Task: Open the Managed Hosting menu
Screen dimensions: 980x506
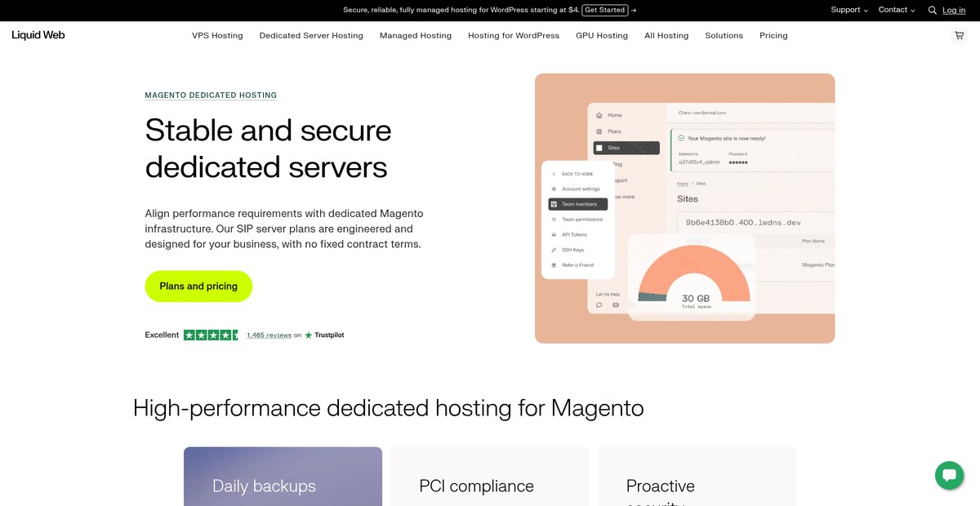Action: pos(416,36)
